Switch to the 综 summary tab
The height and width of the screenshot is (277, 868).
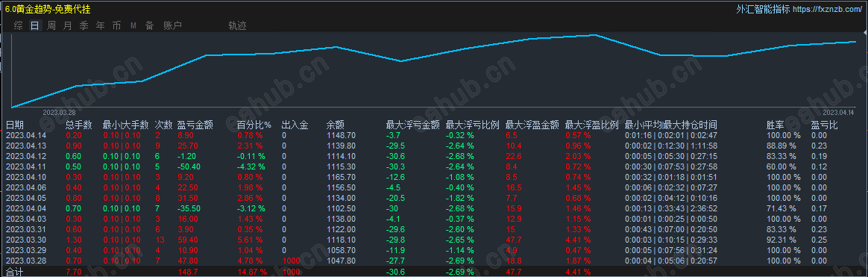coord(19,25)
